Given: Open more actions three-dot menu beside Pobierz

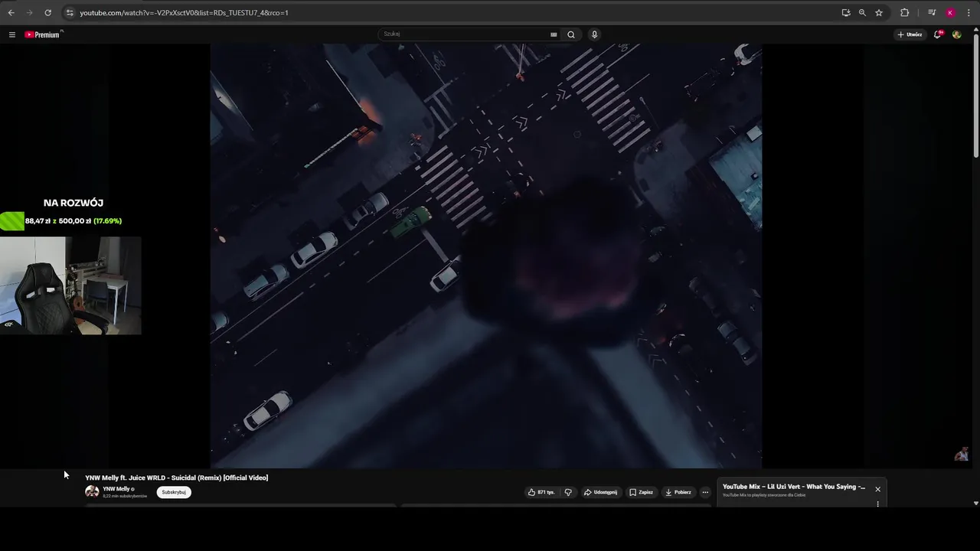Looking at the screenshot, I should coord(705,492).
